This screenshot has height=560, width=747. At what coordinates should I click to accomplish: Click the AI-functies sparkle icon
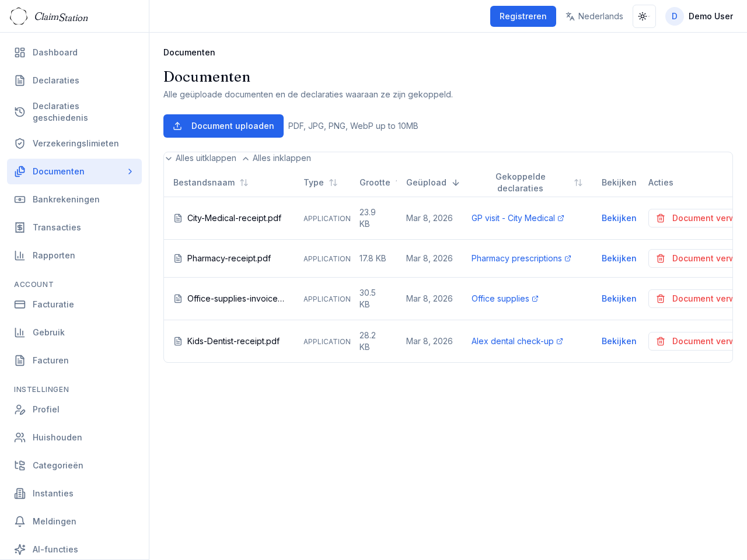pyautogui.click(x=20, y=549)
